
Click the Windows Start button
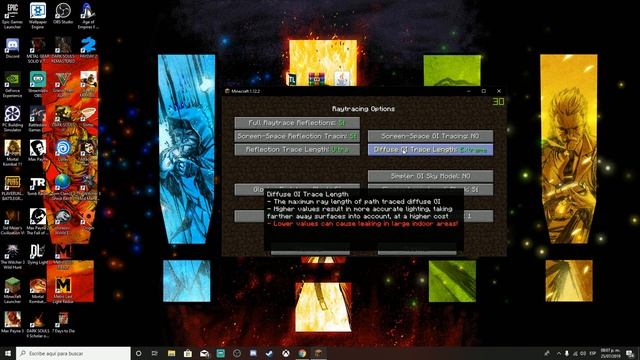tap(7, 353)
